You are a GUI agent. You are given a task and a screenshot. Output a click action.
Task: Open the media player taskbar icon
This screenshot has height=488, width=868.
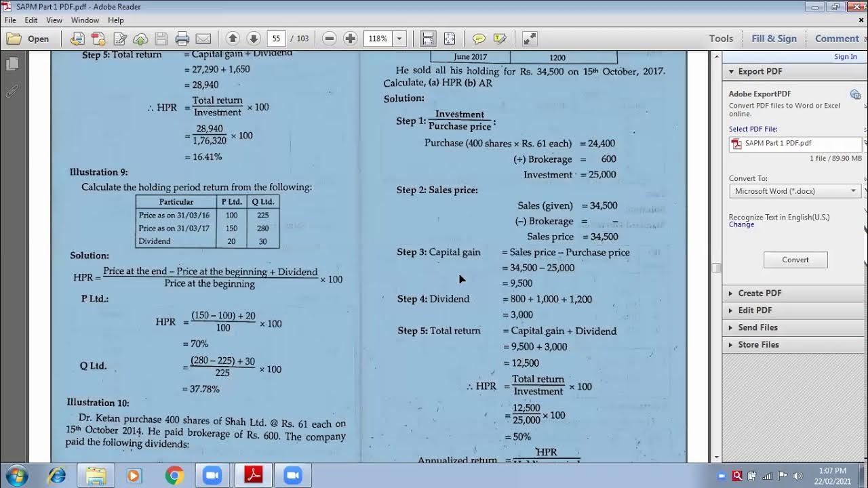pyautogui.click(x=134, y=475)
